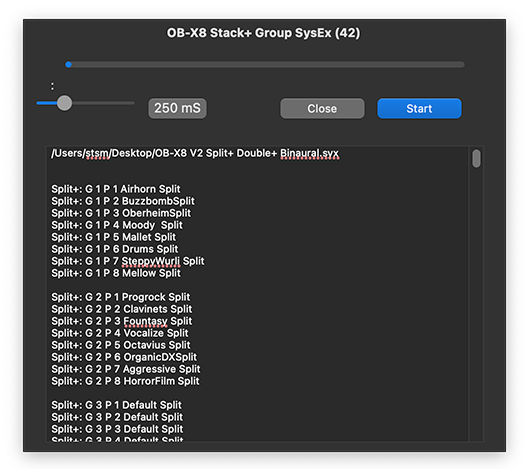The height and width of the screenshot is (469, 528).
Task: Select line 'G 2 P 6 OrganicDXSplit'
Action: 124,357
